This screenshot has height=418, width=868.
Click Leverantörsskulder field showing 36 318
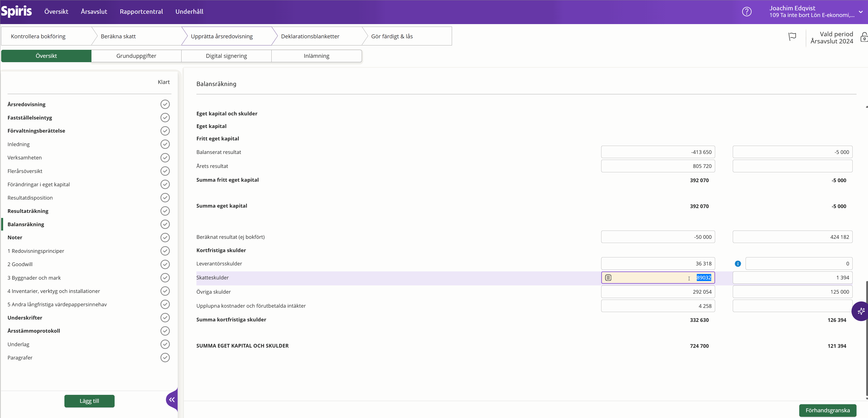658,264
